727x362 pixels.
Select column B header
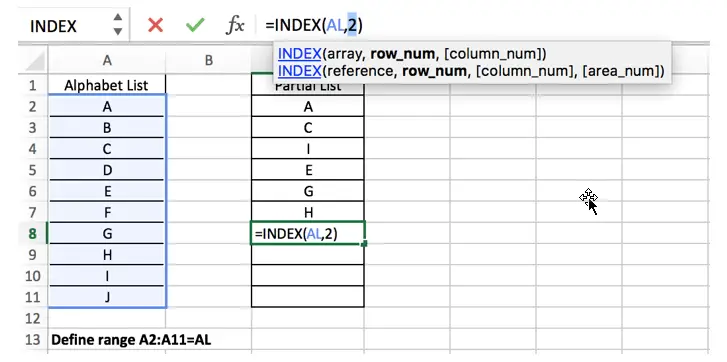(209, 61)
